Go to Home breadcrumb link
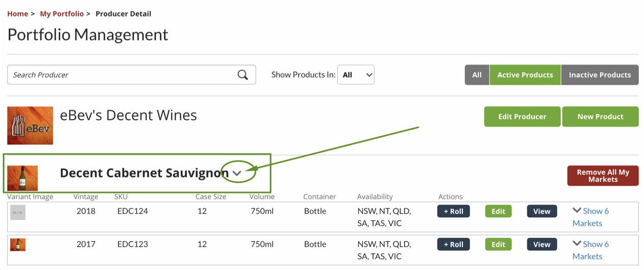644x270 pixels. coord(17,14)
